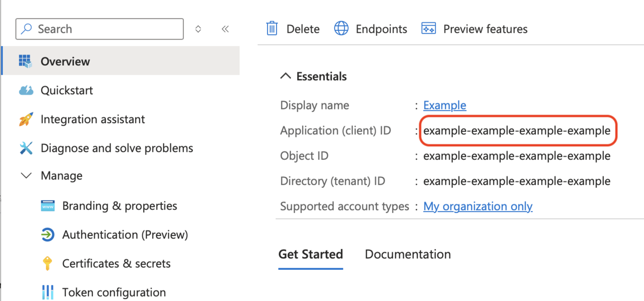644x301 pixels.
Task: Select the Branding & properties icon
Action: pyautogui.click(x=48, y=205)
